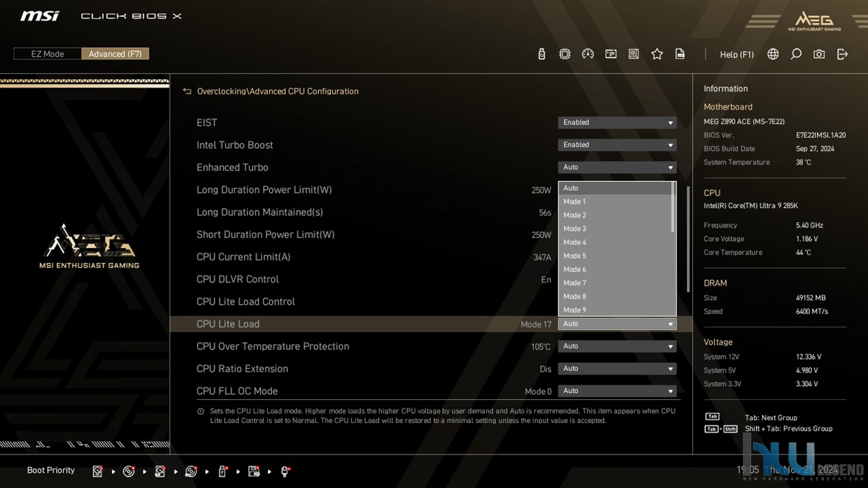Click the CPU Lite Load label
This screenshot has width=868, height=488.
tap(228, 324)
